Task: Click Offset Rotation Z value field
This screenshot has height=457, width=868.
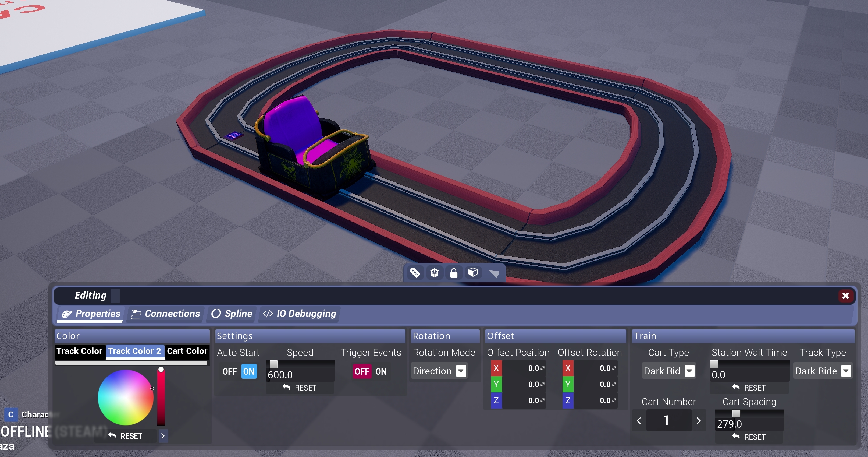Action: [x=595, y=400]
